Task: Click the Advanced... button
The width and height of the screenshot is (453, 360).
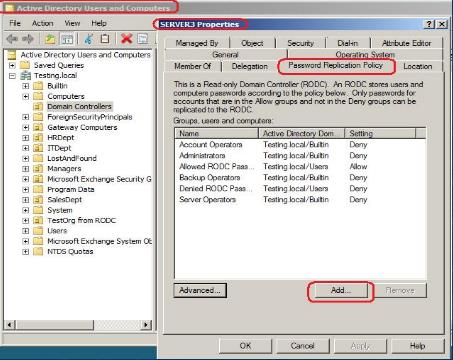Action: [x=200, y=290]
